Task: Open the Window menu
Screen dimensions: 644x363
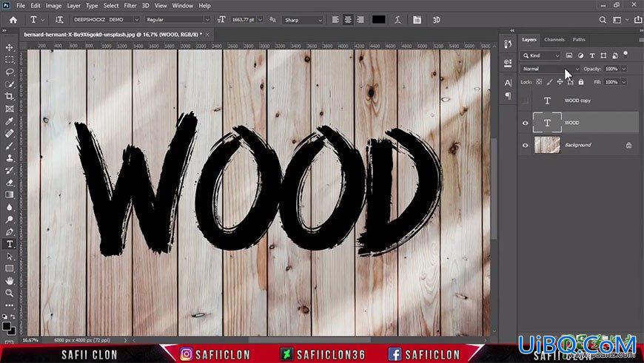Action: coord(182,6)
